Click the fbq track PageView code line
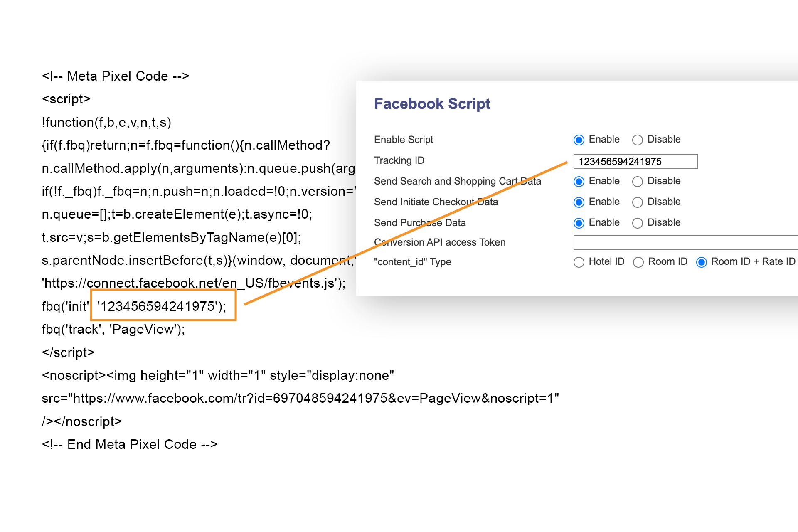 (113, 330)
